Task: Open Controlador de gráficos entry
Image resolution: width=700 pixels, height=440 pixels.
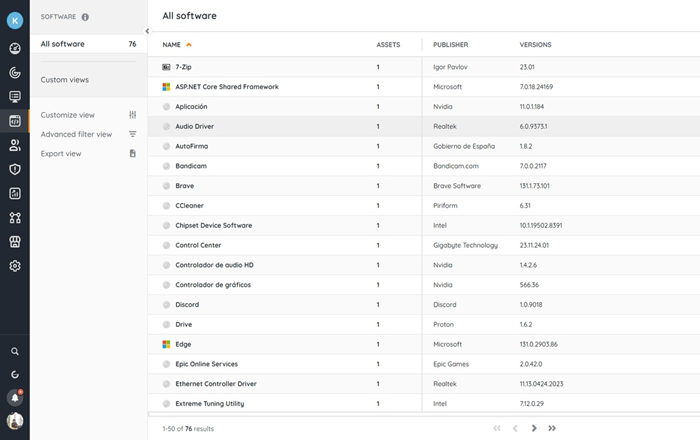Action: [213, 285]
